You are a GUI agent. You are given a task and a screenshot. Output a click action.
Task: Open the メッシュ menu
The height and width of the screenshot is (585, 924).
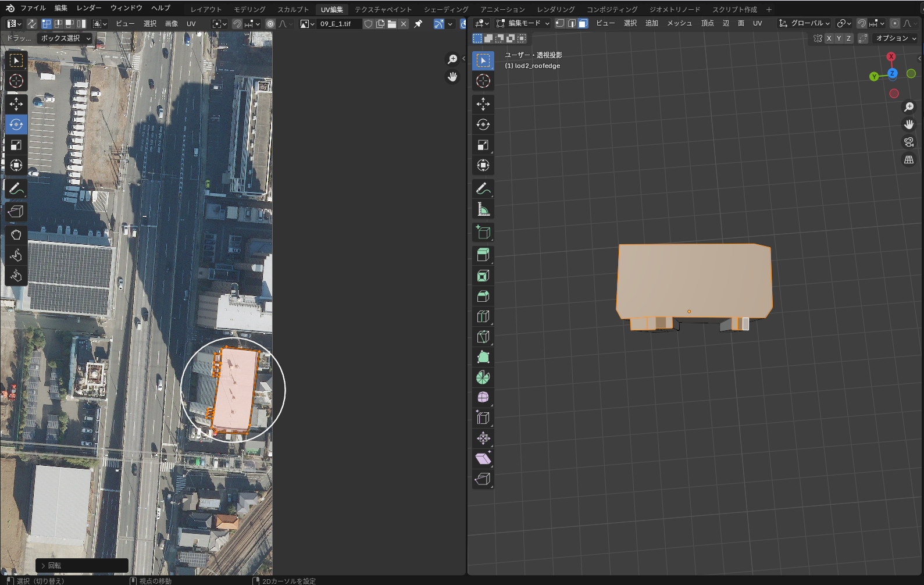pos(679,23)
